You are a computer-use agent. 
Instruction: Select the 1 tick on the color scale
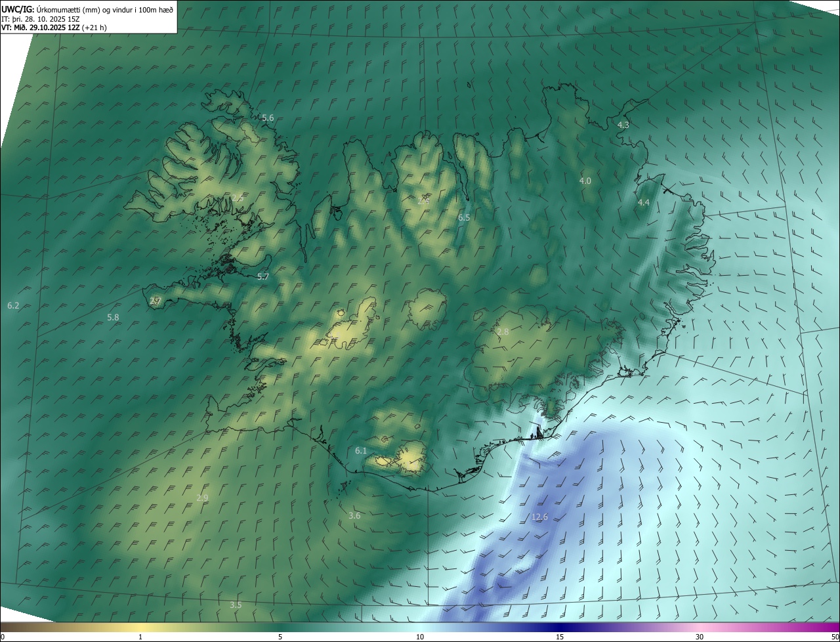[140, 637]
